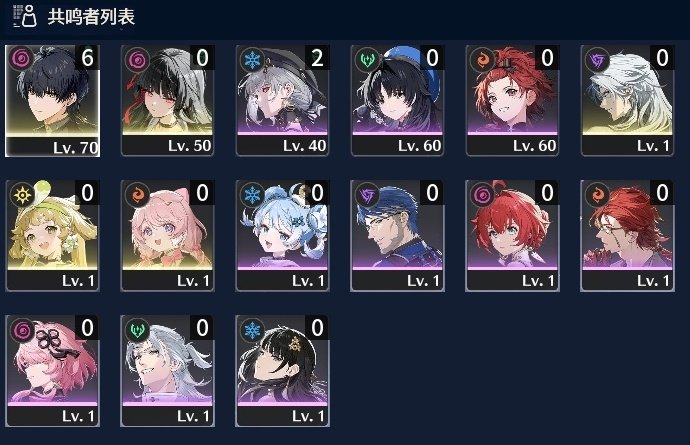Viewport: 690px width, 445px height.
Task: Click the sun element icon on blonde girl card
Action: click(x=22, y=195)
